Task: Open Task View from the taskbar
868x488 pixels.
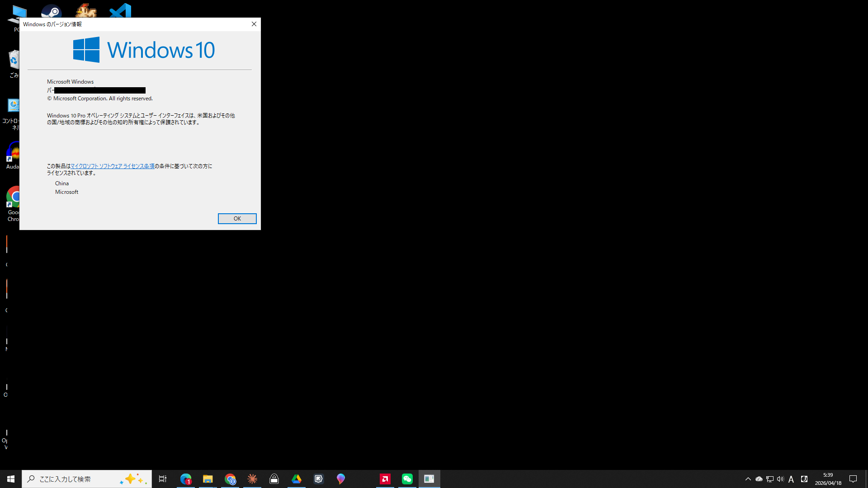Action: pyautogui.click(x=163, y=479)
